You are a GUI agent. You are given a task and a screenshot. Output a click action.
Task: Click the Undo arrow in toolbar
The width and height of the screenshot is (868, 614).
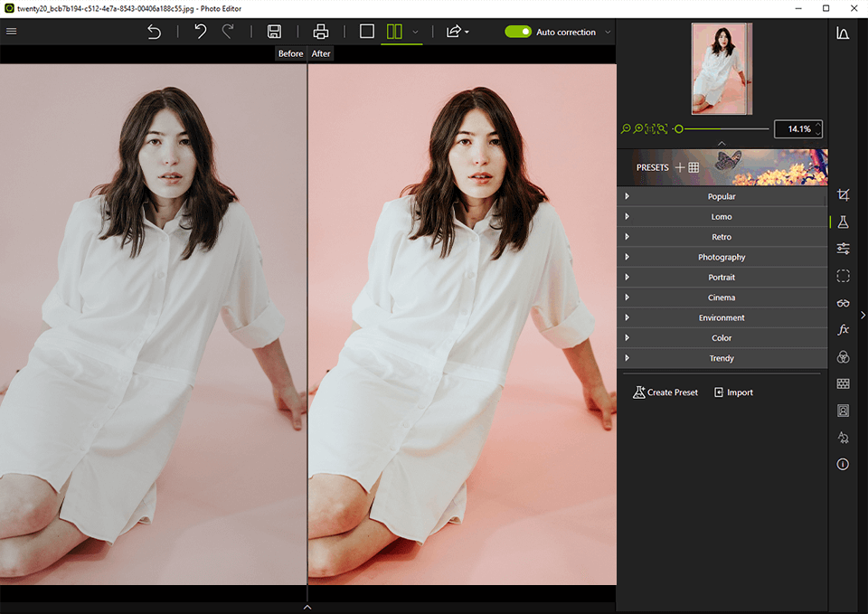coord(200,32)
